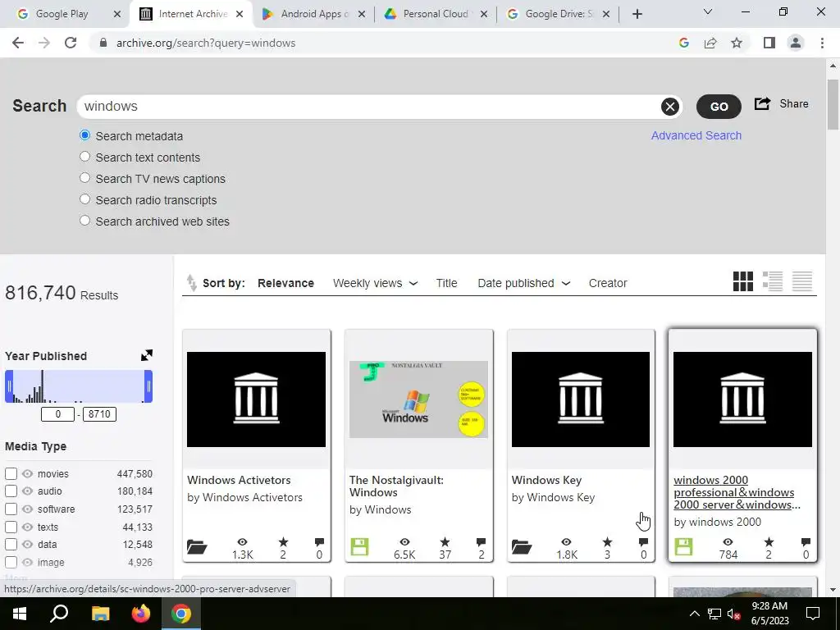Check the software media type box
The image size is (840, 630).
point(11,509)
